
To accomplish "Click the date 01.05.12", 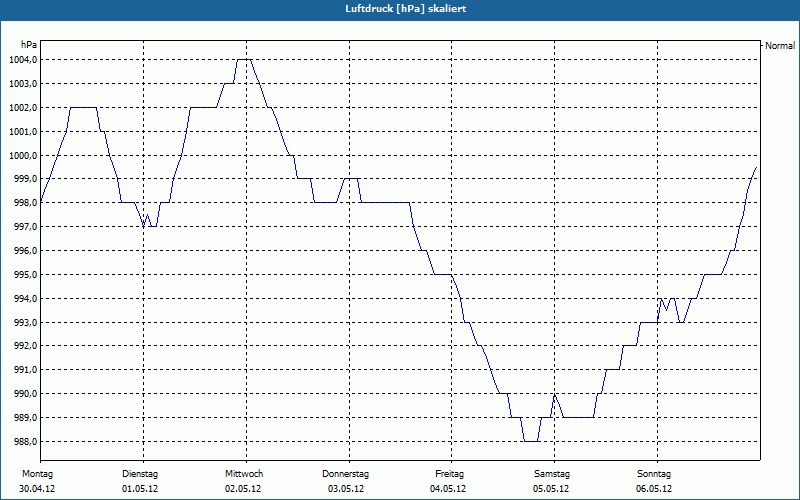I will (x=140, y=489).
